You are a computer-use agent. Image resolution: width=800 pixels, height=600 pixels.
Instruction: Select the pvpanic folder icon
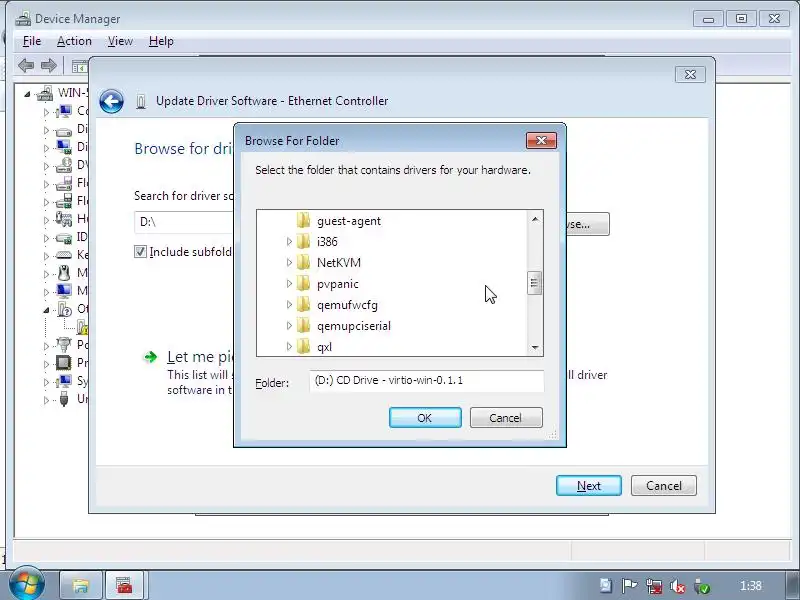(303, 283)
